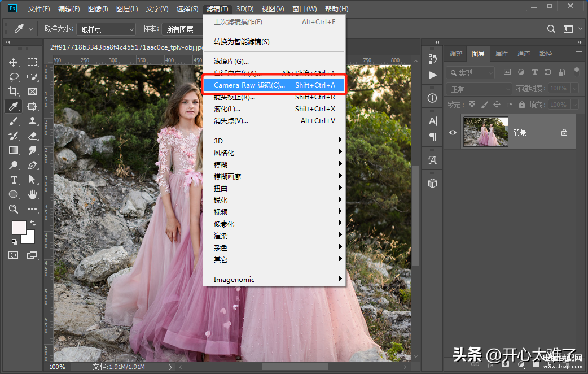Click the 背景 layer thumbnail
This screenshot has height=374, width=588.
[x=486, y=132]
